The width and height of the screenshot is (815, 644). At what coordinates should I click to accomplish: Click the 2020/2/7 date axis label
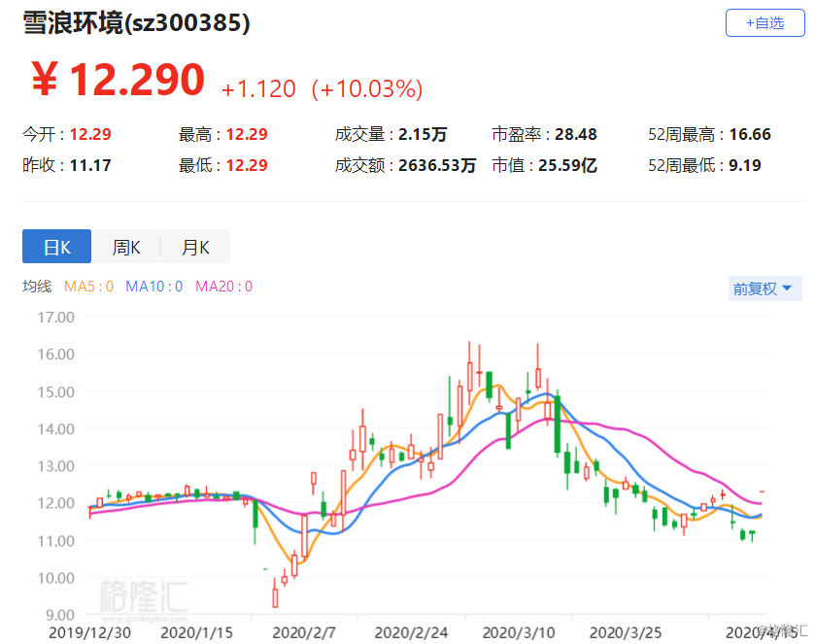point(304,632)
